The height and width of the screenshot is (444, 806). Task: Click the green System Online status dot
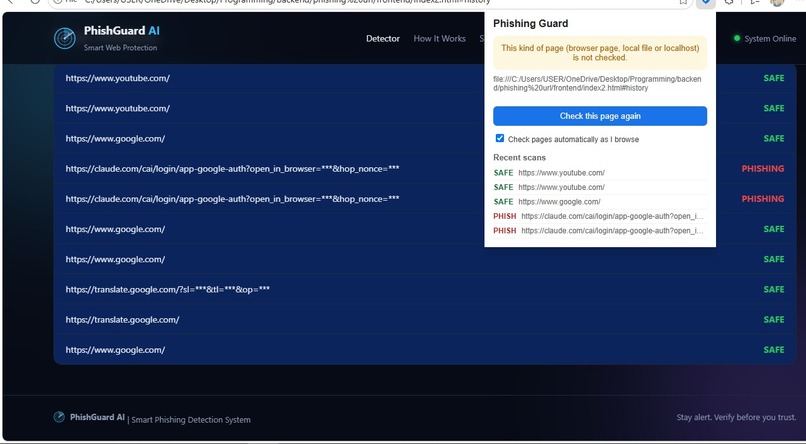click(737, 38)
